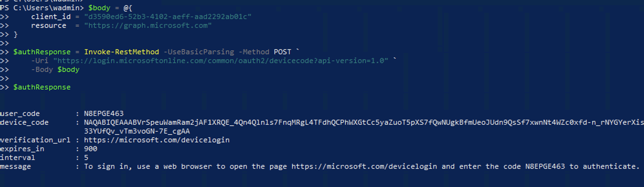Click the code N8EPGE463 in the message text
The width and height of the screenshot is (644, 187).
tap(545, 167)
